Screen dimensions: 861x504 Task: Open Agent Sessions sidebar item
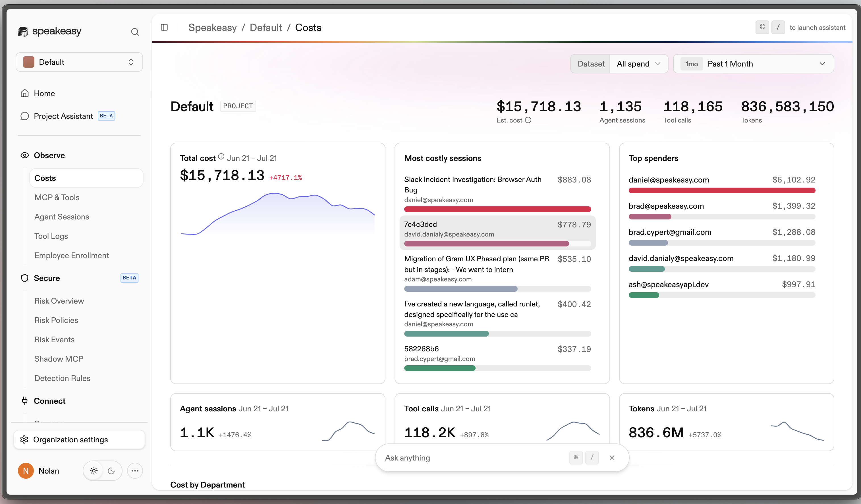[61, 217]
